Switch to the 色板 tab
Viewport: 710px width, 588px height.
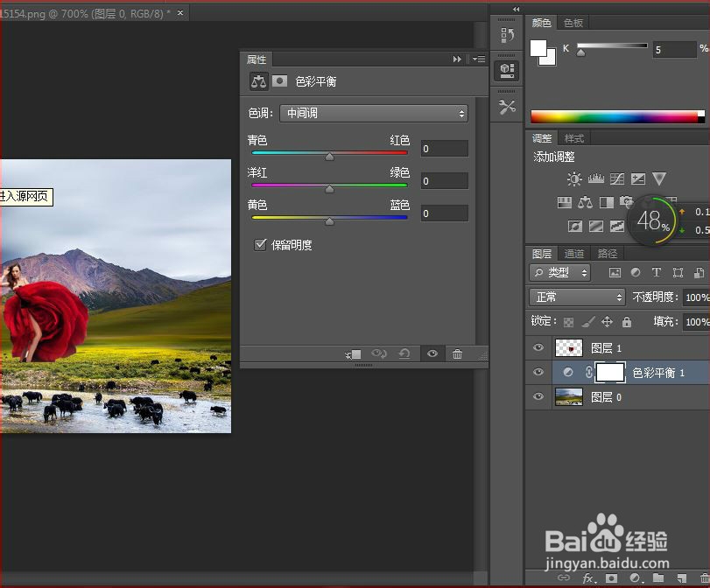coord(573,23)
